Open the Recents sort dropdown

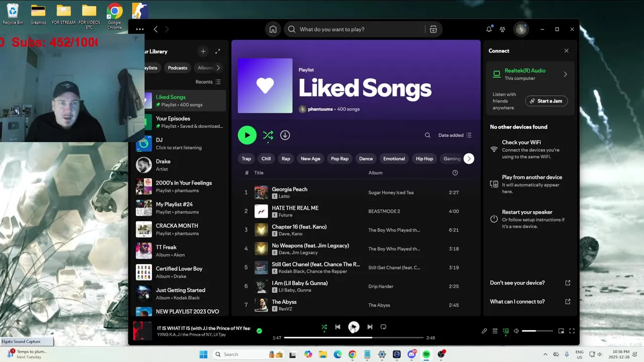(208, 82)
